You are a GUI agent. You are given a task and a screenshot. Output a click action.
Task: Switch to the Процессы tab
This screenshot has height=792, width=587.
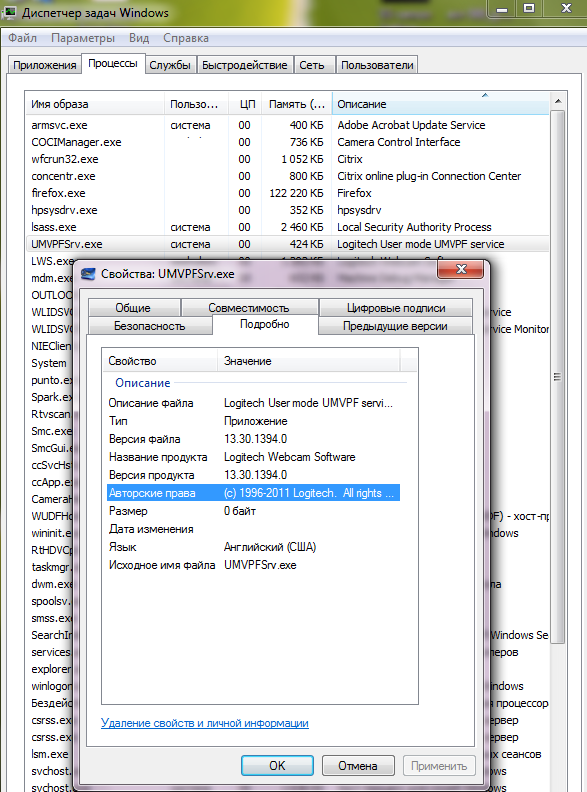pyautogui.click(x=113, y=64)
